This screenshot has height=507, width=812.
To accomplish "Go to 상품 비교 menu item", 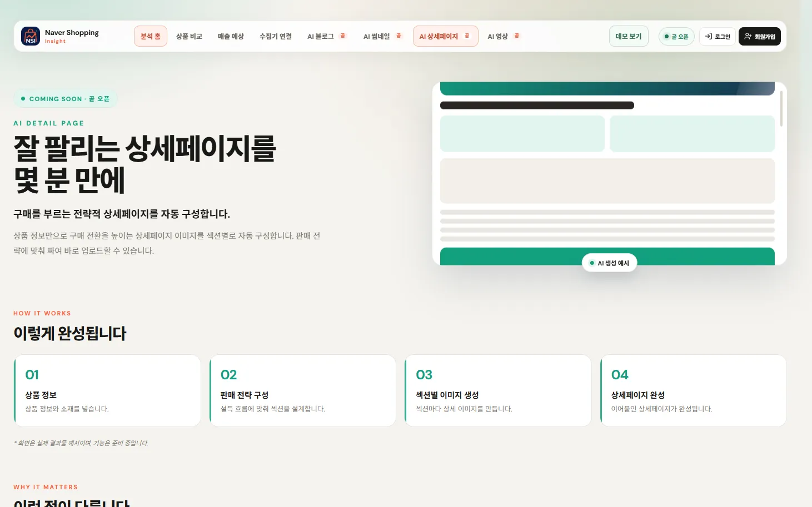I will pyautogui.click(x=189, y=36).
